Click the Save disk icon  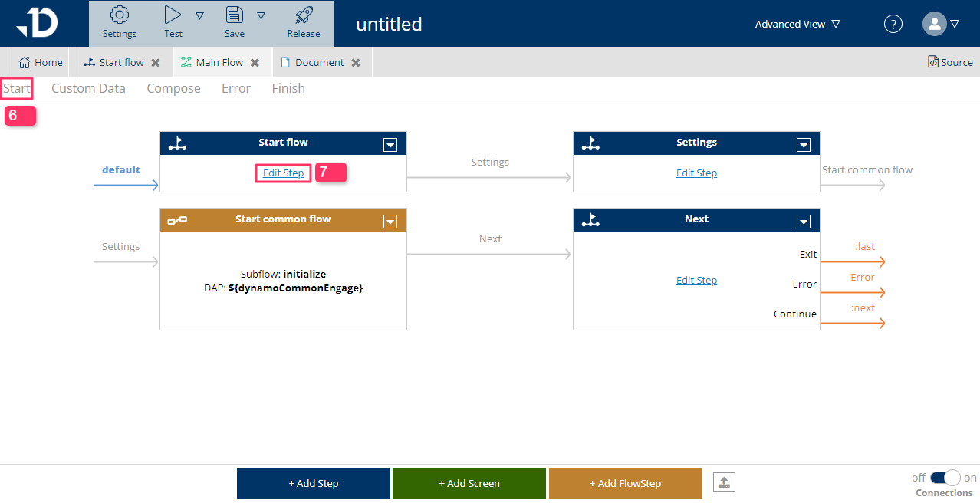tap(235, 15)
